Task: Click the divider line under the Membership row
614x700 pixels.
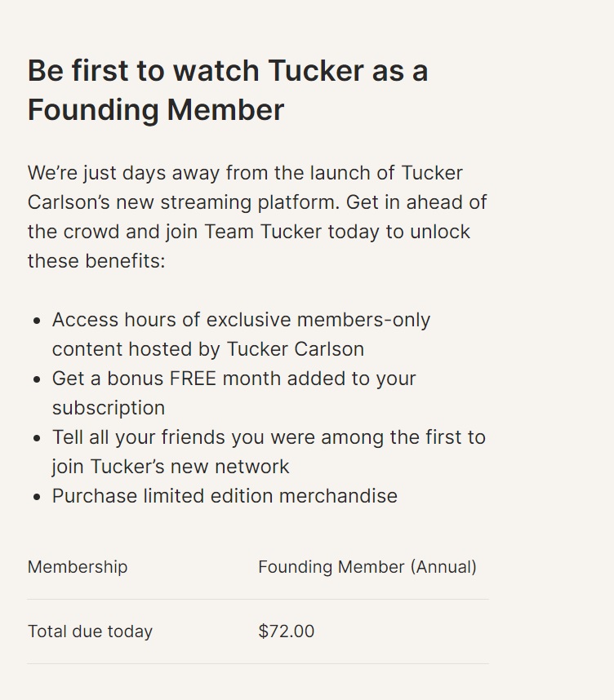Action: coord(258,599)
